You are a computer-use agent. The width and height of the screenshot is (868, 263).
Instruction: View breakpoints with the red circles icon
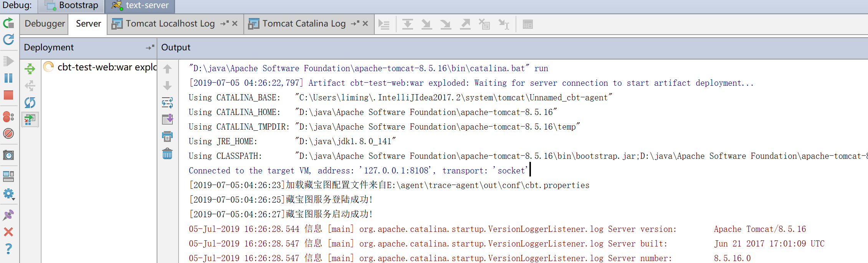click(8, 117)
